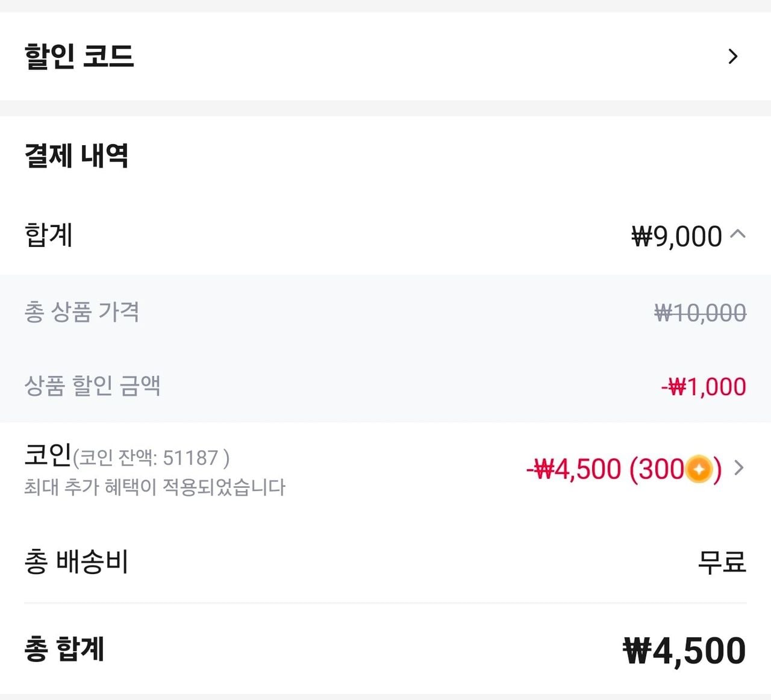Tap the 할인 코드 row label
The width and height of the screenshot is (771, 700).
pyautogui.click(x=79, y=57)
